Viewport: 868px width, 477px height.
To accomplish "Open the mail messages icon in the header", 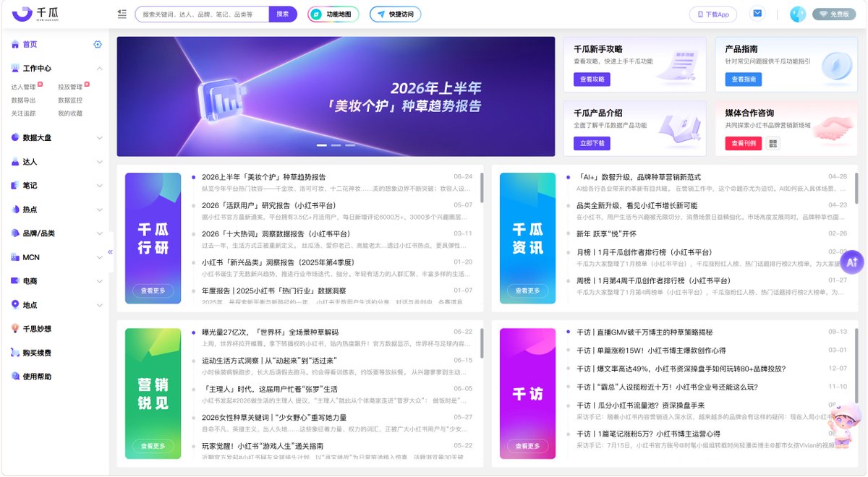I will click(x=757, y=14).
